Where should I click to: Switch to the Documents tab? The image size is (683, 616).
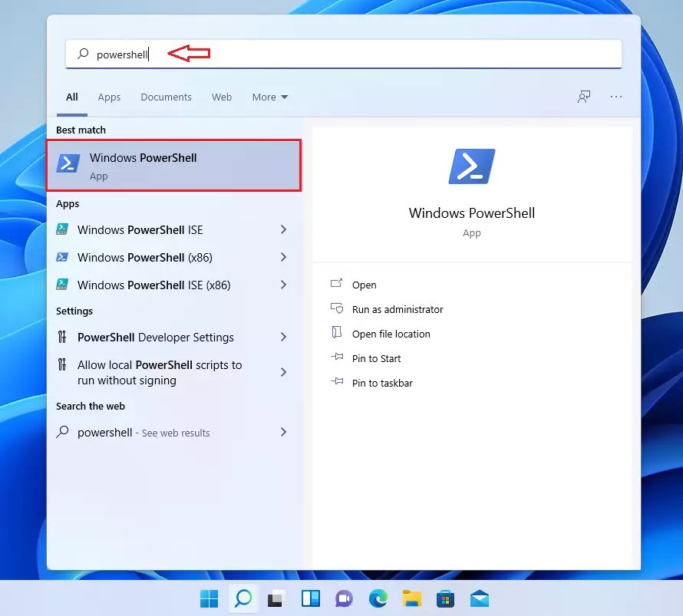point(166,97)
